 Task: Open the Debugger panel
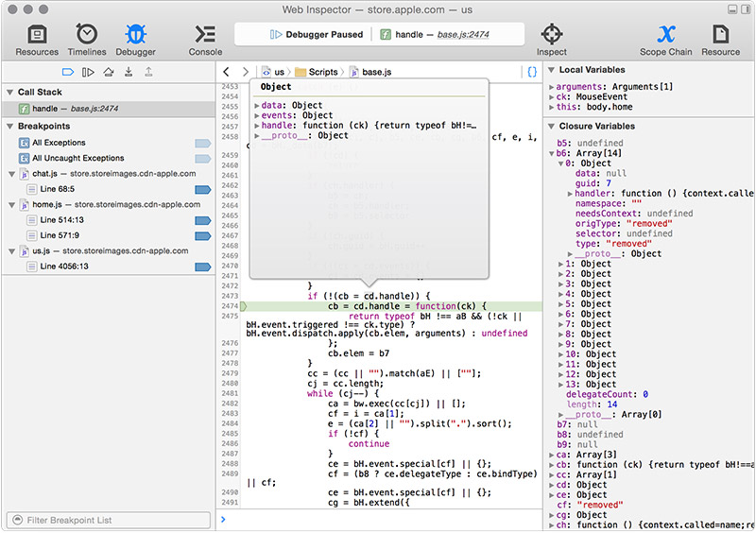point(135,40)
